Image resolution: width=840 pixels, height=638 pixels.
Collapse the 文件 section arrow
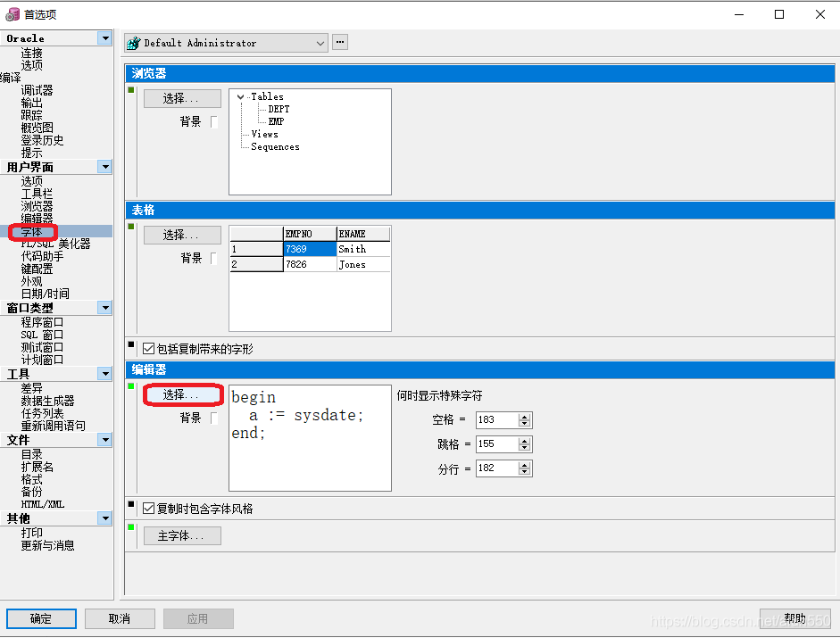[105, 440]
